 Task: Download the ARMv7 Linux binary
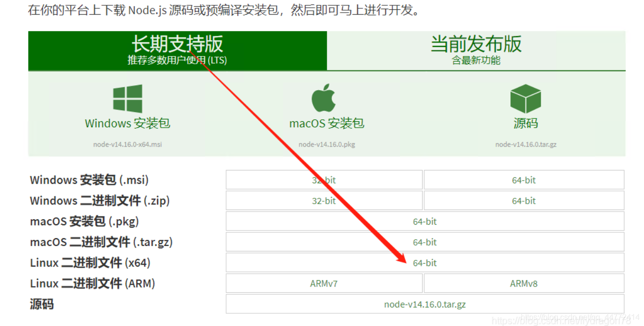point(324,284)
